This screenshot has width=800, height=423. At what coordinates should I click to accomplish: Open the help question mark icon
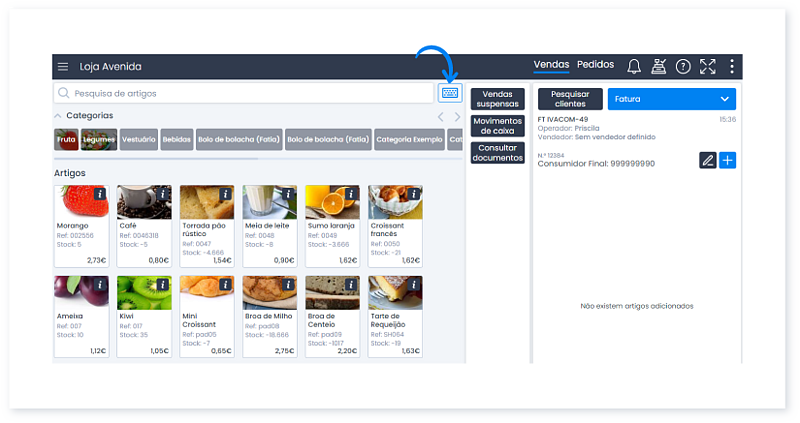683,66
